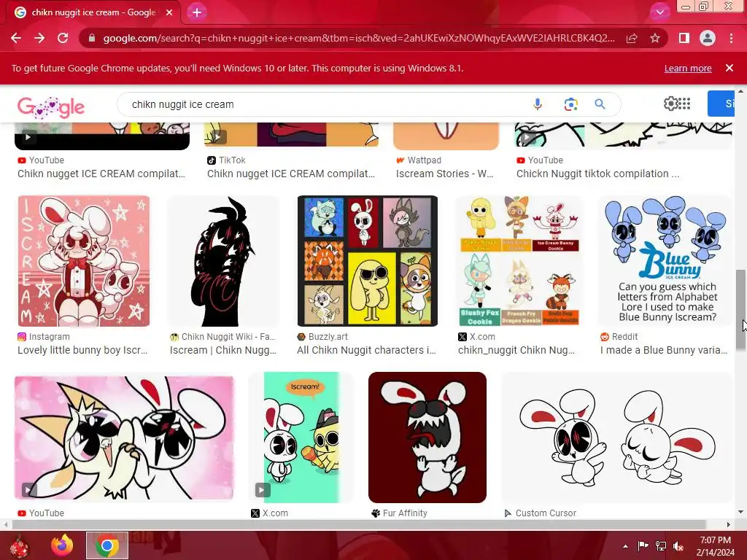Click the vertical scrollbar thumb

[740, 310]
